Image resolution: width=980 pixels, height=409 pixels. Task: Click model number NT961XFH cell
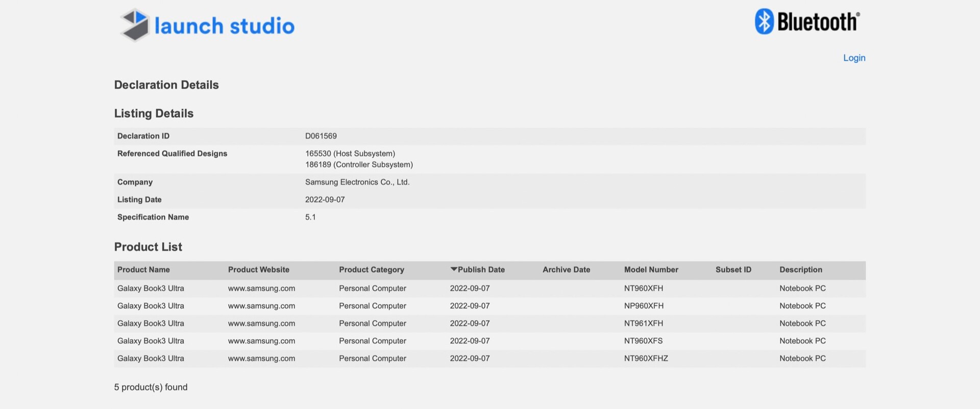[643, 323]
